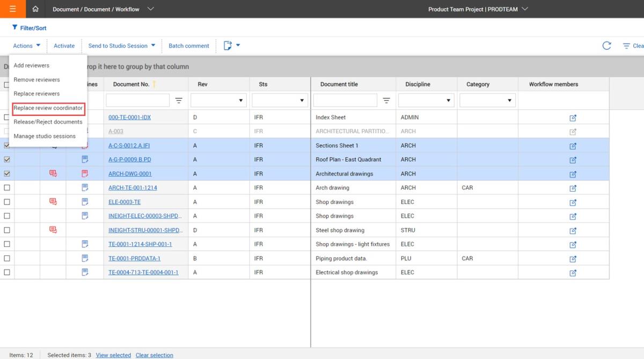Select Release/Reject documents from Actions menu
This screenshot has width=644, height=359.
(x=48, y=122)
